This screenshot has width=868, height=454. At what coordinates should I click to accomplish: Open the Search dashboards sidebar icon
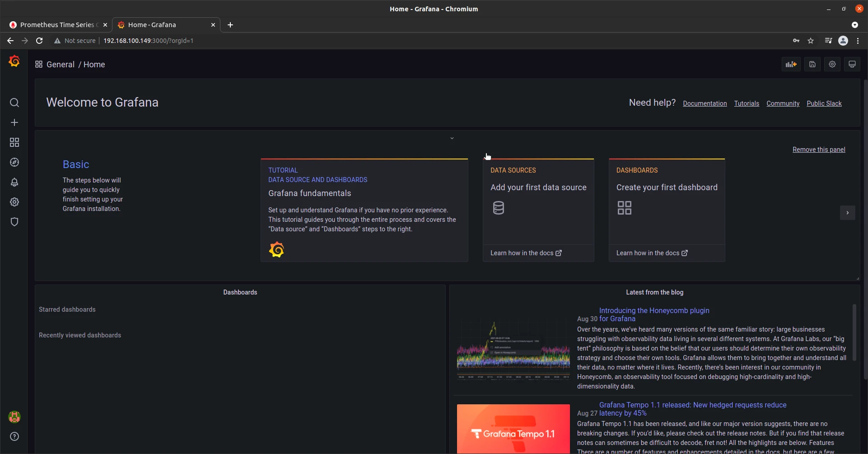tap(14, 103)
